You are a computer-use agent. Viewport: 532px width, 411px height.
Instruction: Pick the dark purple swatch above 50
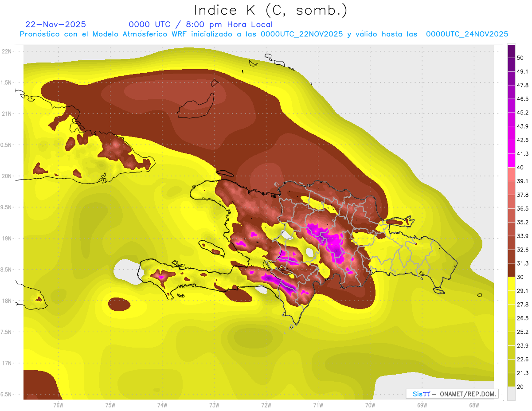pyautogui.click(x=512, y=51)
